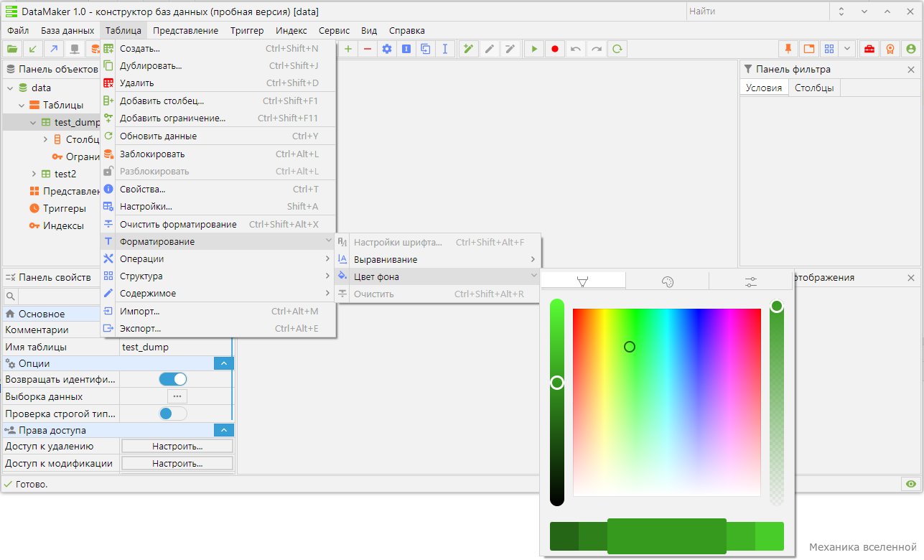This screenshot has width=924, height=560.
Task: Toggle the 'Возвращать идентифи...' switch
Action: [173, 379]
